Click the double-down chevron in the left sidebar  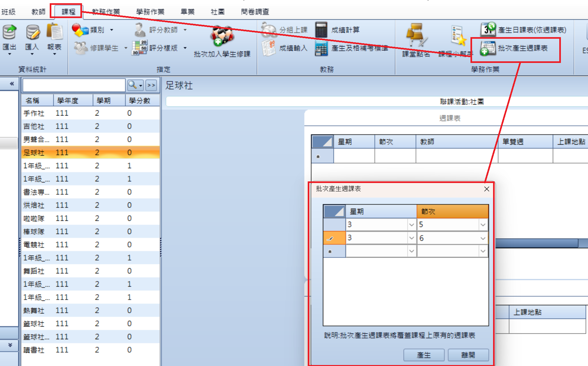[10, 345]
